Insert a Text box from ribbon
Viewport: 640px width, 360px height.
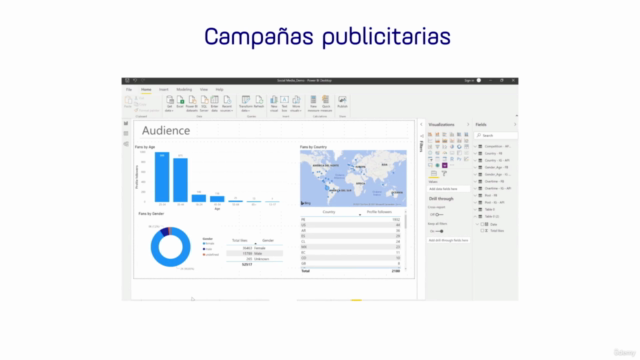click(284, 104)
